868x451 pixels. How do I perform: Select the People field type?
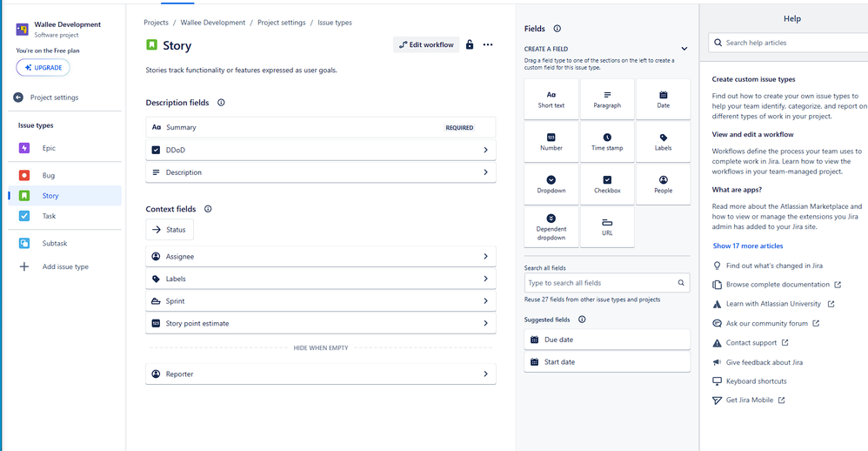[664, 185]
